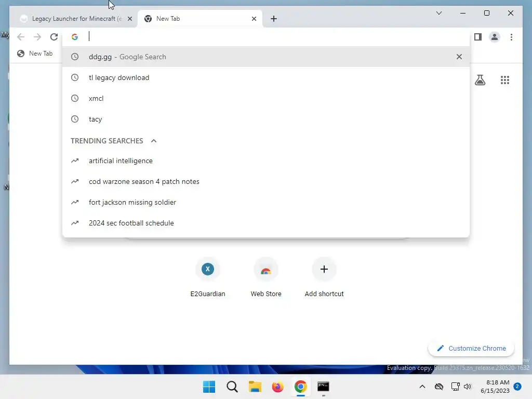This screenshot has width=532, height=399.
Task: Choose the tl legacy download suggestion
Action: coord(266,77)
